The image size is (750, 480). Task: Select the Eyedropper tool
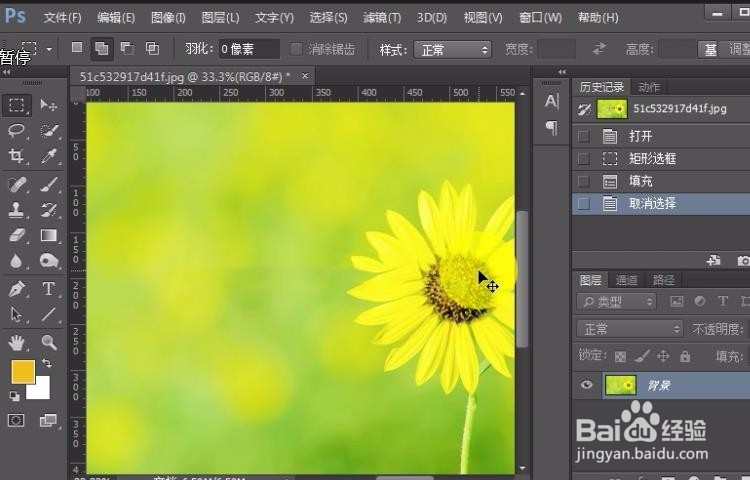click(x=49, y=155)
